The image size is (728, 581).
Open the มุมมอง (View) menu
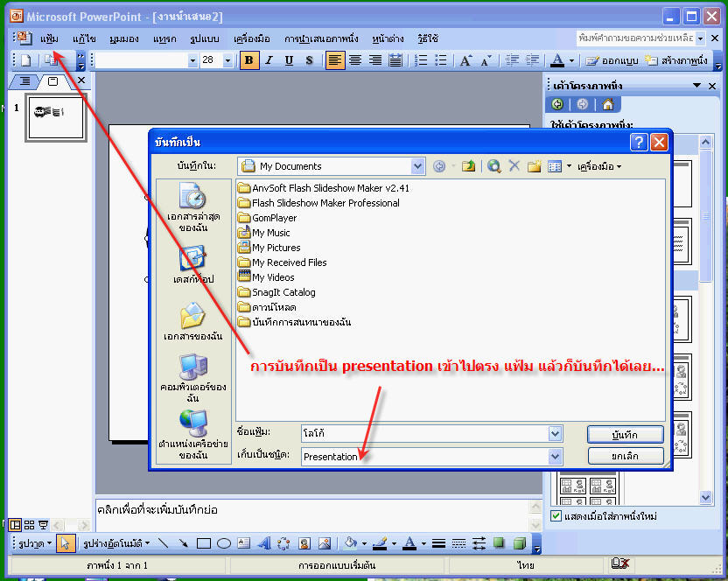point(124,39)
